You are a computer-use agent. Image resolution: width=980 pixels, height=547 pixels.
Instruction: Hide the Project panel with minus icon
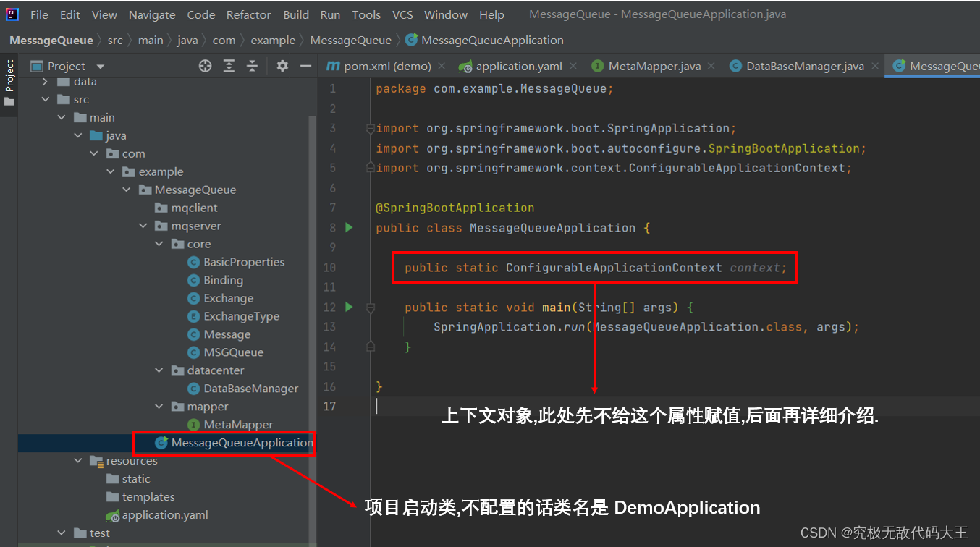305,66
